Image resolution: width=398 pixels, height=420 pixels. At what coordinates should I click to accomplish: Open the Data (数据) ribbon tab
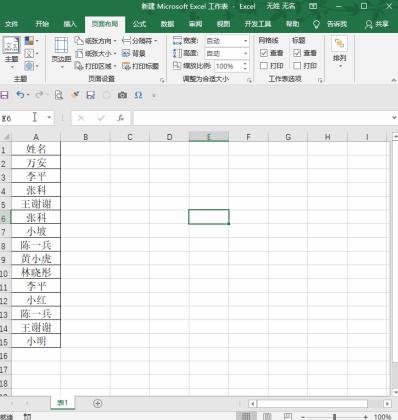coord(167,24)
